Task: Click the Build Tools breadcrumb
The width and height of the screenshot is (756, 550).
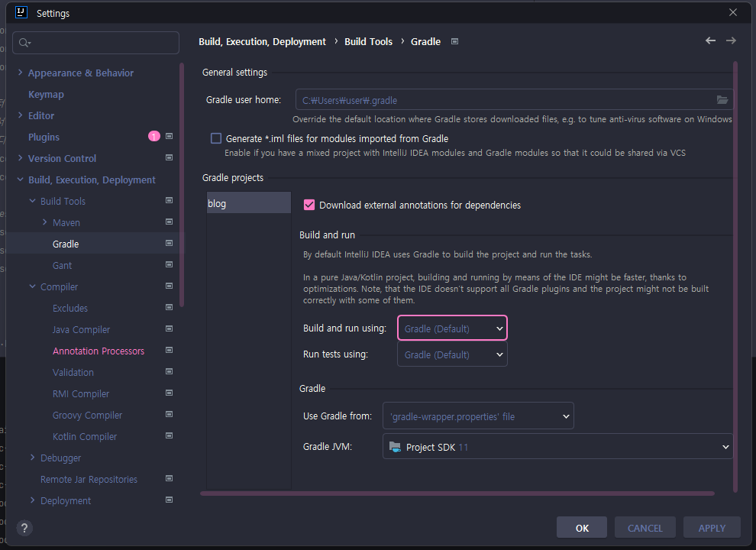Action: 368,41
